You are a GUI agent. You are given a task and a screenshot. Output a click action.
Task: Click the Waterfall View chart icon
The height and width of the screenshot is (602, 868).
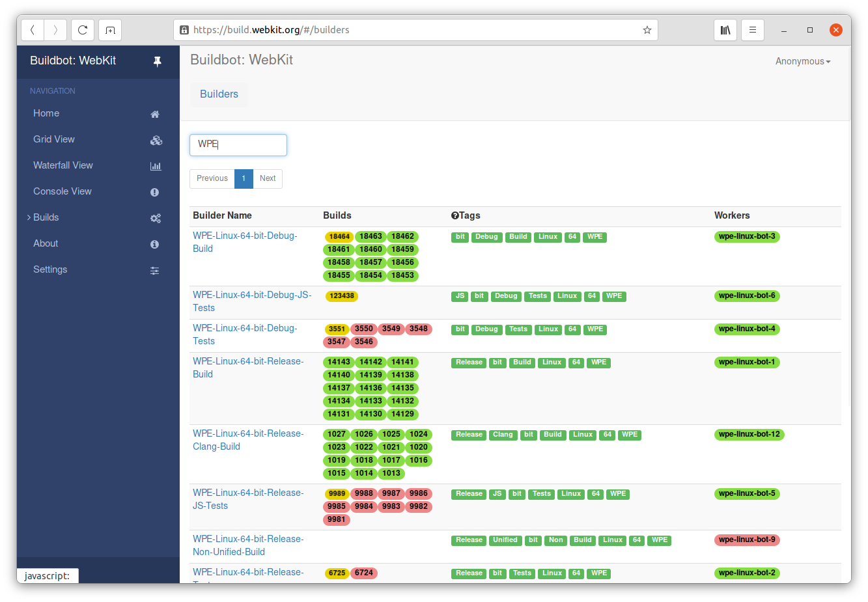click(156, 166)
